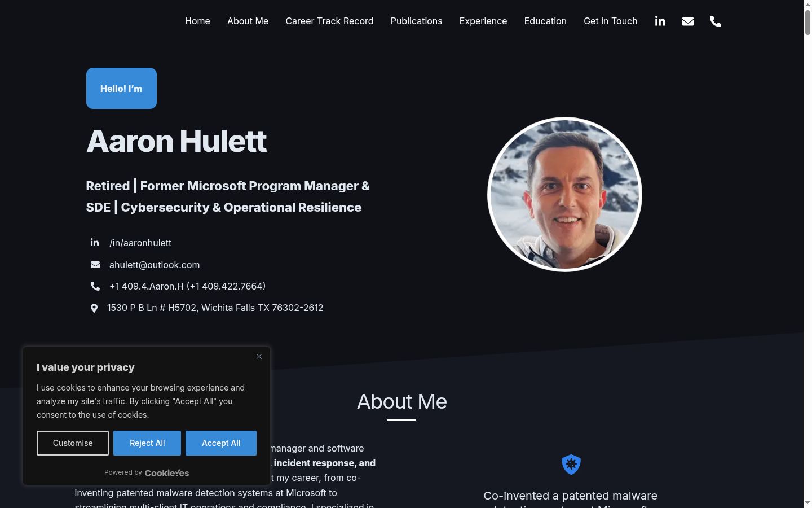Screen dimensions: 812x508
Task: Open Career Track Record section
Action: (329, 21)
